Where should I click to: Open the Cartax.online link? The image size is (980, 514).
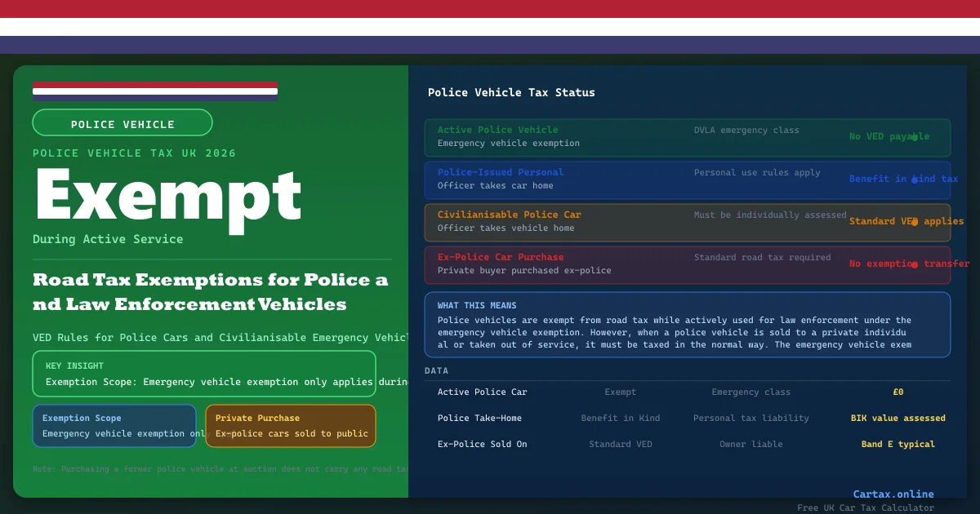[893, 494]
